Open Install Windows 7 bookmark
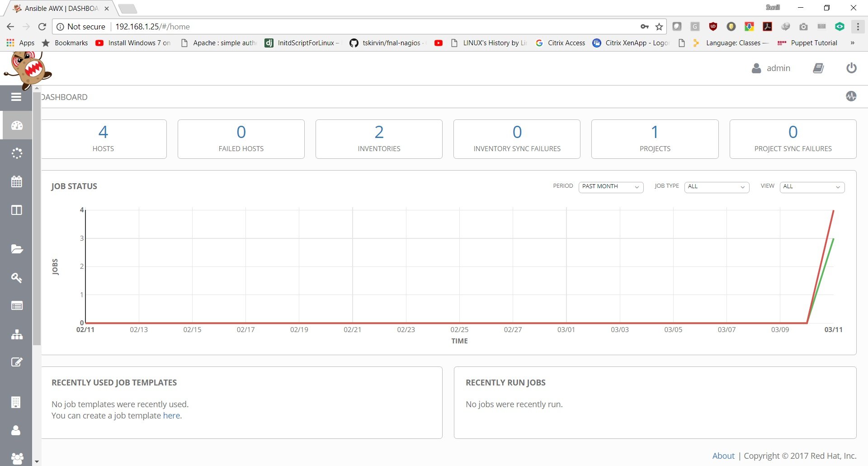The width and height of the screenshot is (868, 466). click(133, 43)
